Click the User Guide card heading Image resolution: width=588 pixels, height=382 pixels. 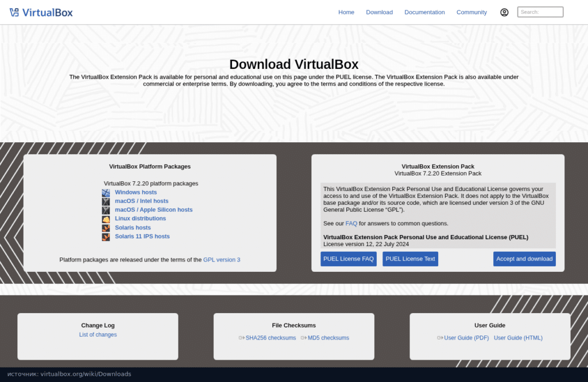[490, 325]
